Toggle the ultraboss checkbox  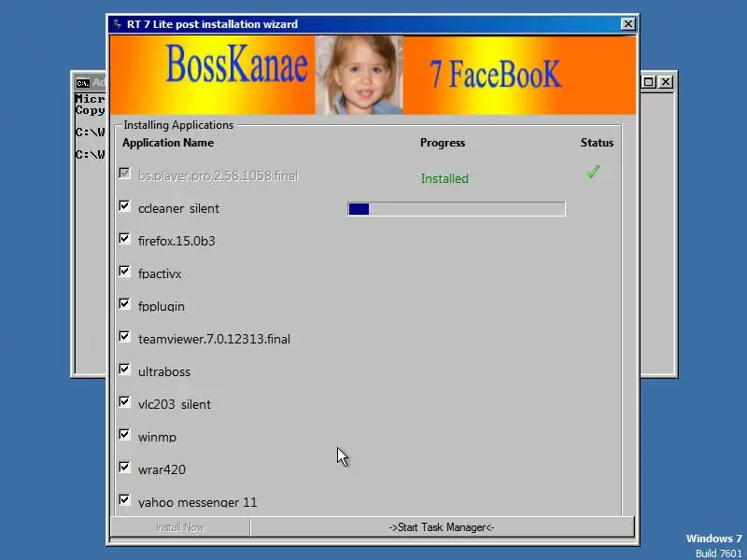point(124,369)
